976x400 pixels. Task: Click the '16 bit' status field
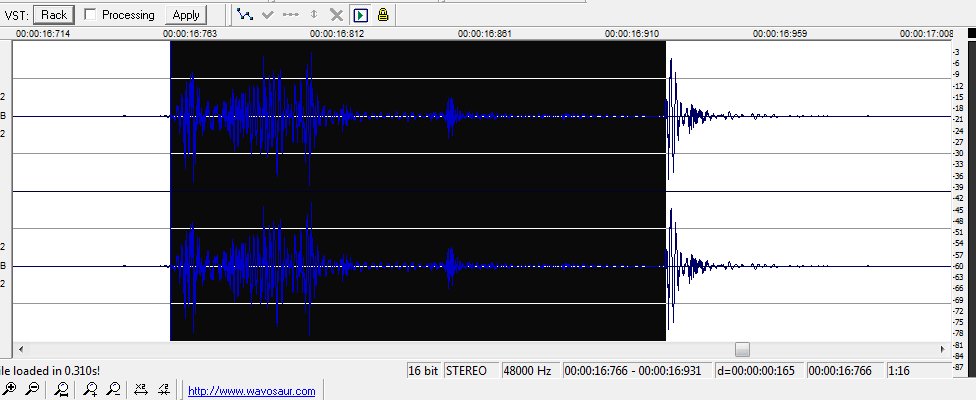tap(424, 371)
